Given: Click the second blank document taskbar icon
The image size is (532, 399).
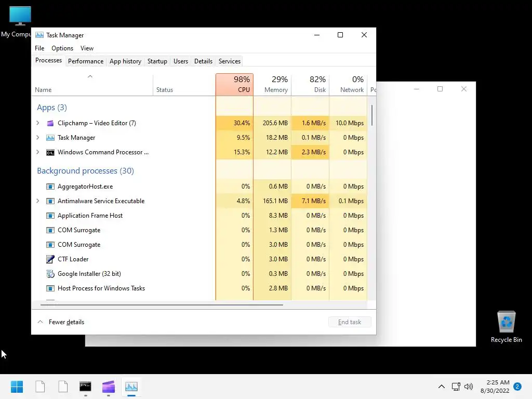Looking at the screenshot, I should pos(63,387).
